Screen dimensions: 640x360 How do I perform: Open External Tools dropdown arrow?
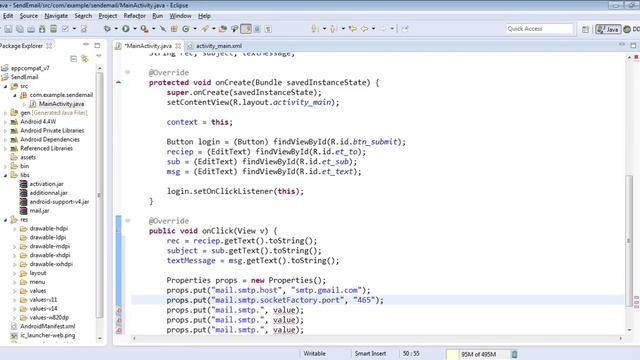153,29
